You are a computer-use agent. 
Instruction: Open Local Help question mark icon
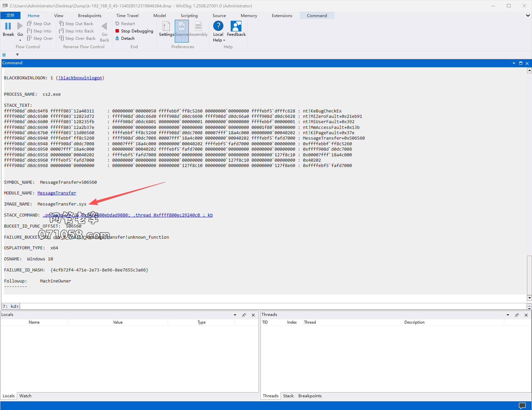point(218,26)
